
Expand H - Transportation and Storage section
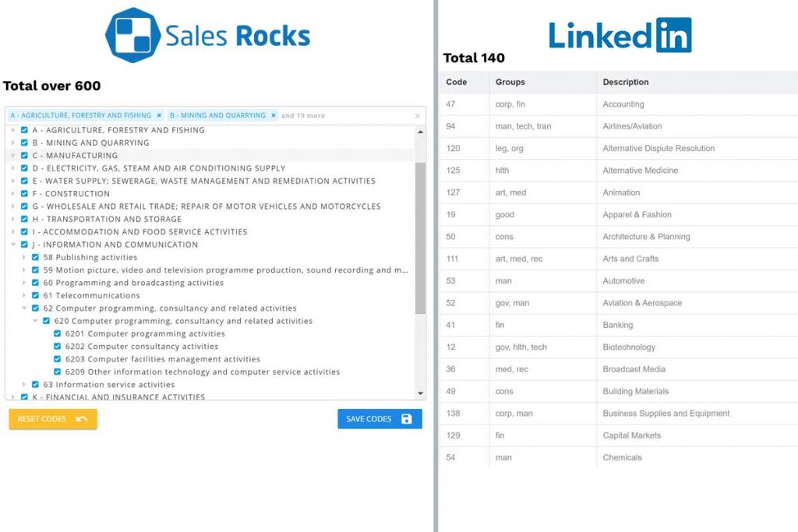13,220
